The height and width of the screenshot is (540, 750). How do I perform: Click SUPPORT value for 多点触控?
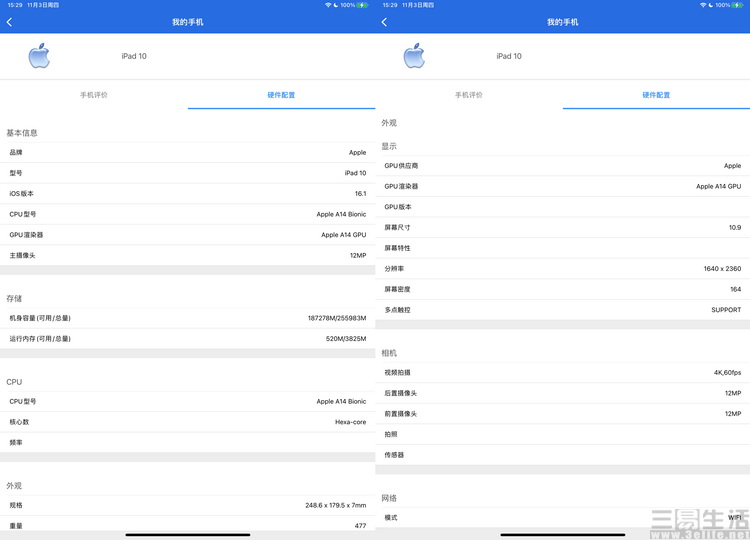[726, 310]
